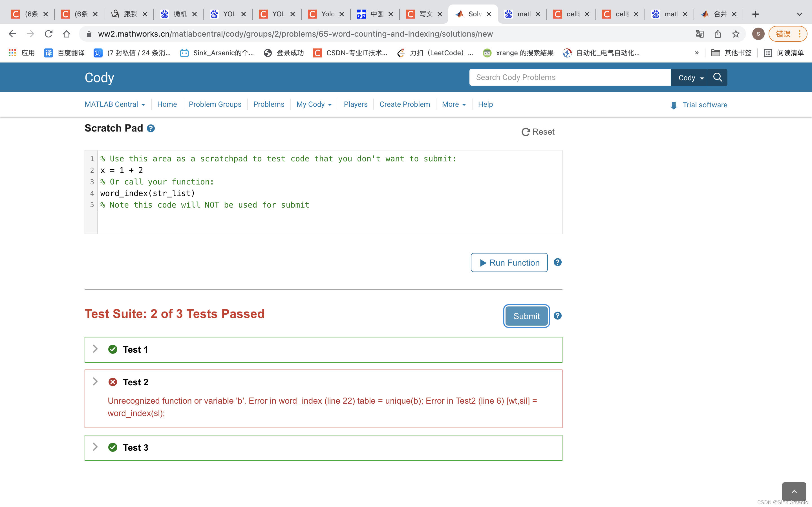
Task: Click the Cody search icon
Action: (x=718, y=77)
